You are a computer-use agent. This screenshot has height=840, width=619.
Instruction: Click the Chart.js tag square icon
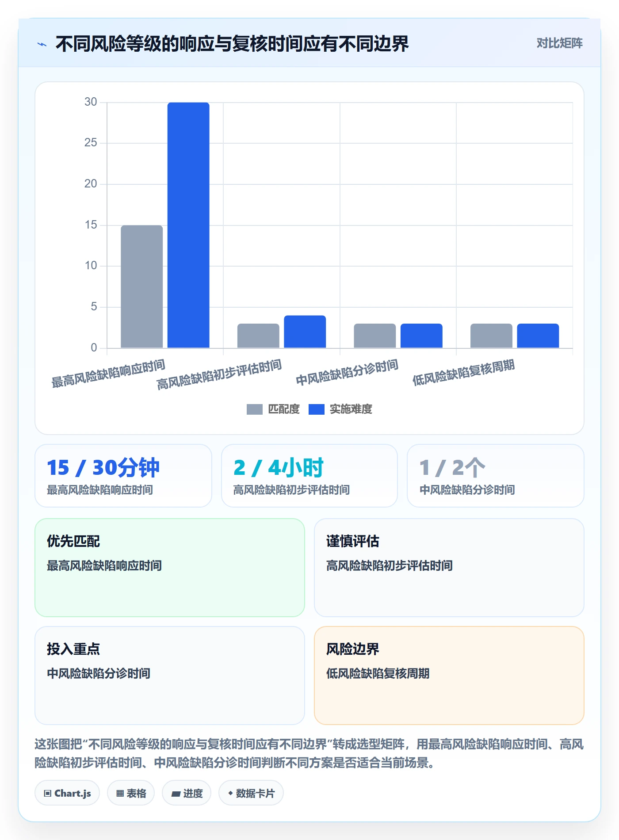click(47, 794)
